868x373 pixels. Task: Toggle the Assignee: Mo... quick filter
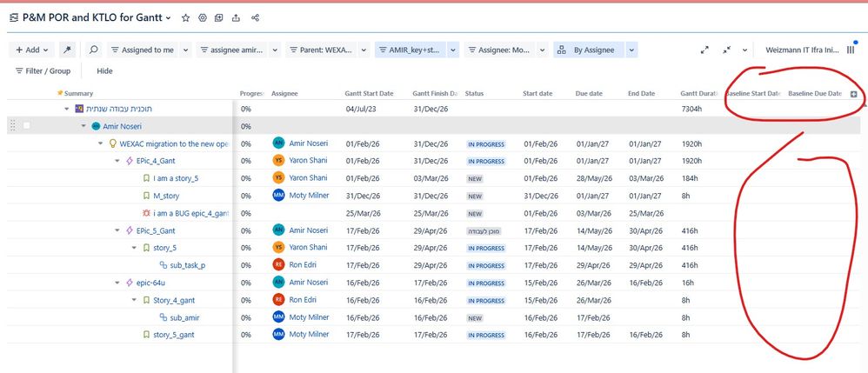point(500,50)
